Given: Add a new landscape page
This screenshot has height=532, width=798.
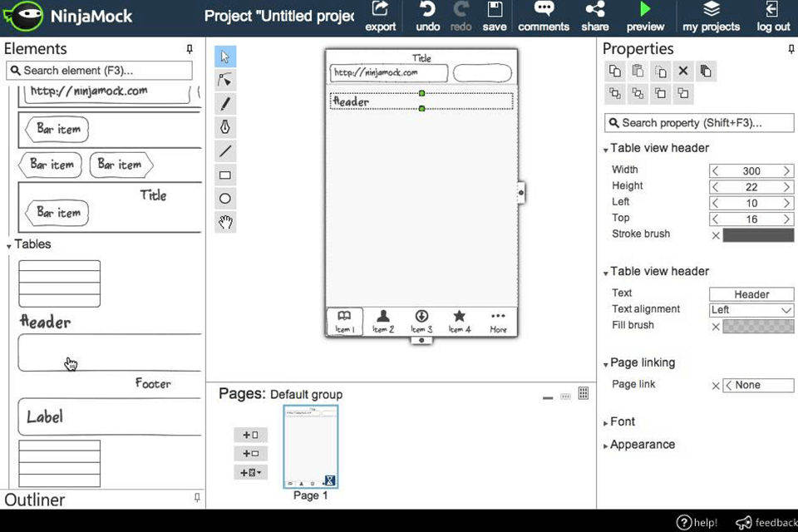Looking at the screenshot, I should pyautogui.click(x=250, y=454).
